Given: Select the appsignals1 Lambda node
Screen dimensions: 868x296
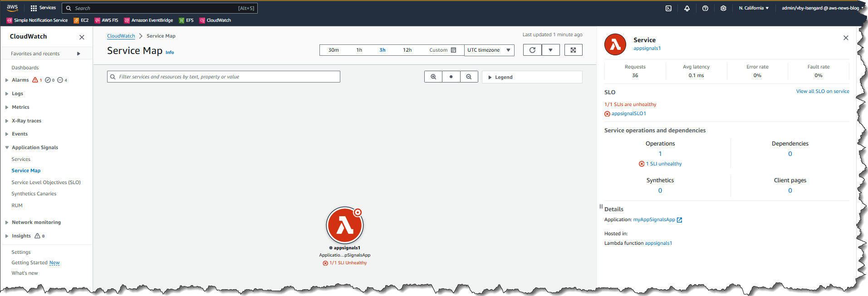Looking at the screenshot, I should pos(345,225).
